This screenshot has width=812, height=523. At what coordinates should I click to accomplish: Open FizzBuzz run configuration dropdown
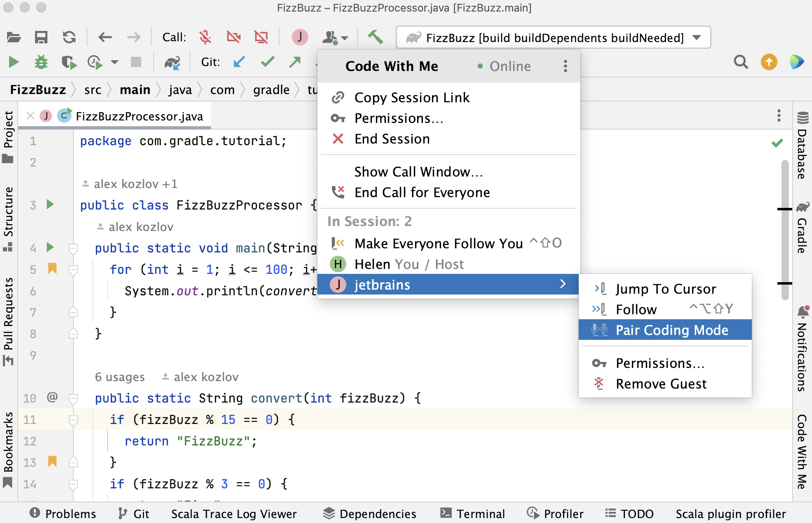[553, 38]
